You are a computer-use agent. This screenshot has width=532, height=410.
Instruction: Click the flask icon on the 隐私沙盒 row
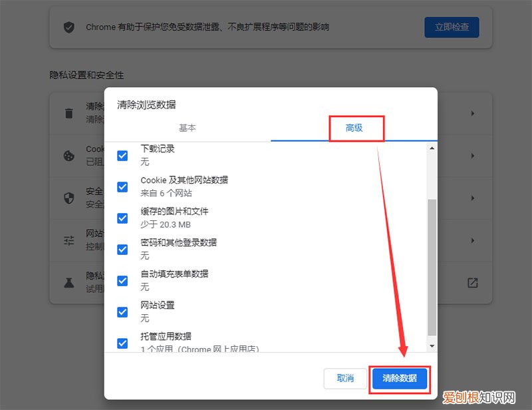(x=69, y=282)
